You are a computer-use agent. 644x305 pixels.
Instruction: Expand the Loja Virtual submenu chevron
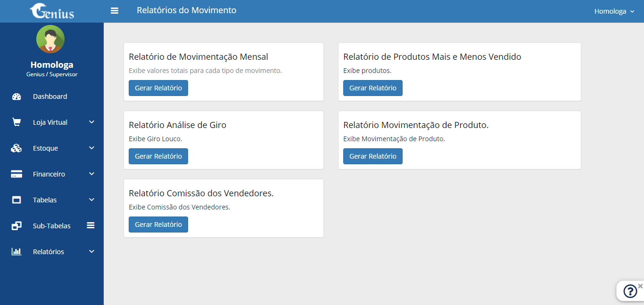click(91, 122)
